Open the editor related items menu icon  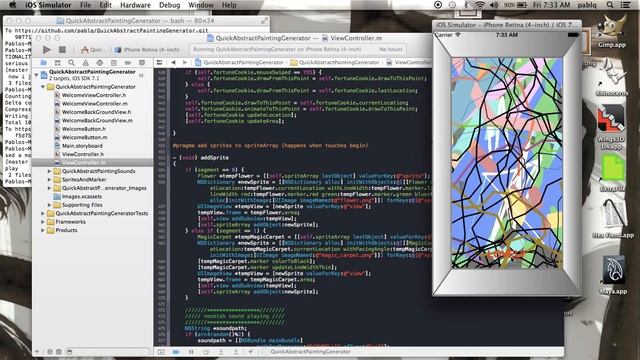click(x=160, y=62)
